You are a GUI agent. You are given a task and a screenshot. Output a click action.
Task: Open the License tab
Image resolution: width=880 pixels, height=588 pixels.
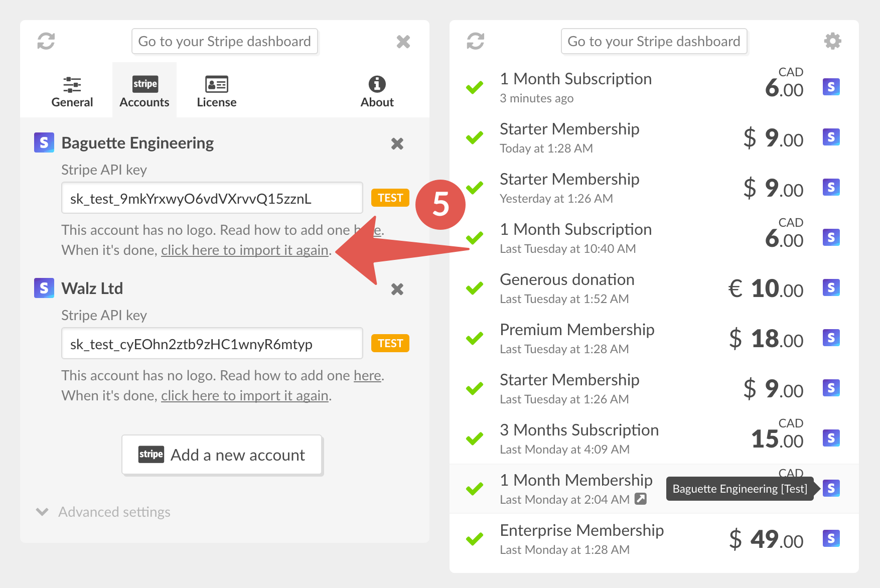[x=216, y=91]
